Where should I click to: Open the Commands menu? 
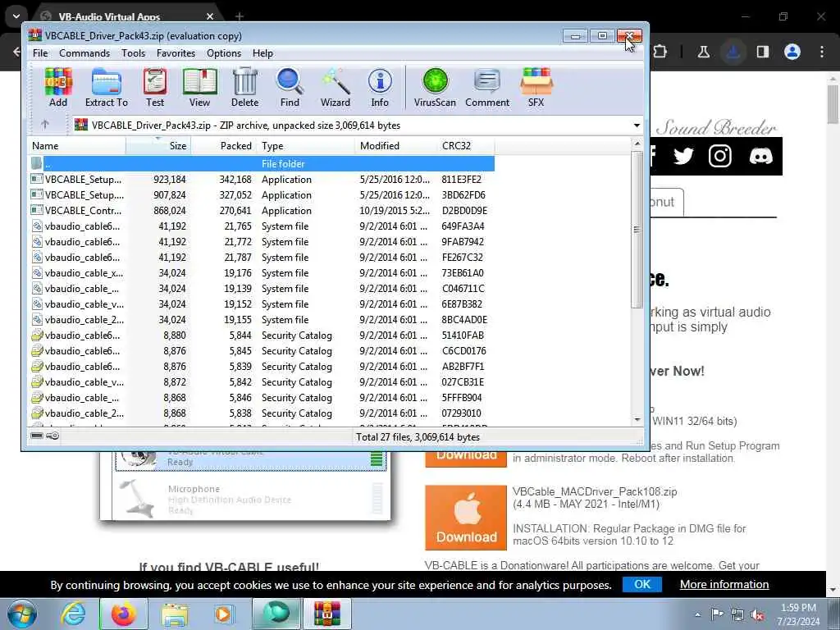tap(84, 53)
